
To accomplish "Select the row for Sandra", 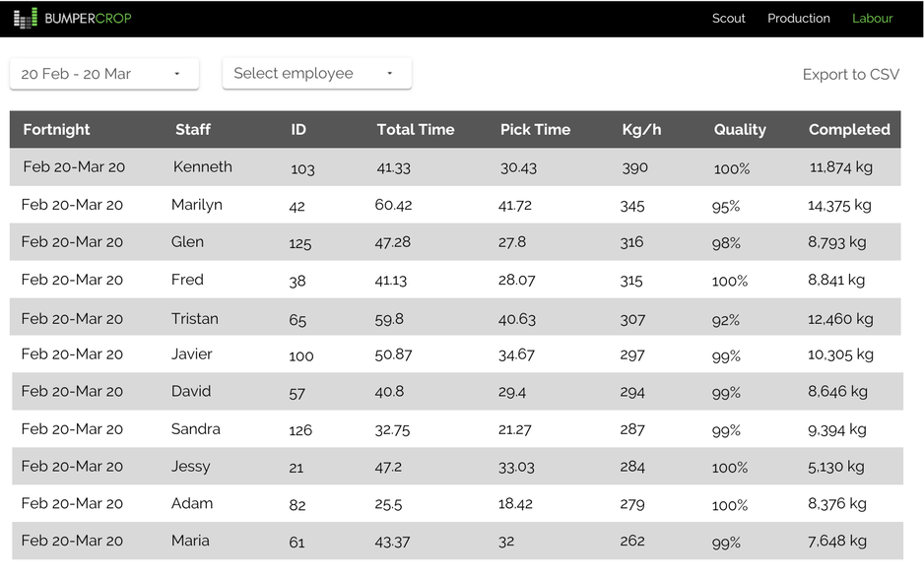I will click(x=196, y=429).
